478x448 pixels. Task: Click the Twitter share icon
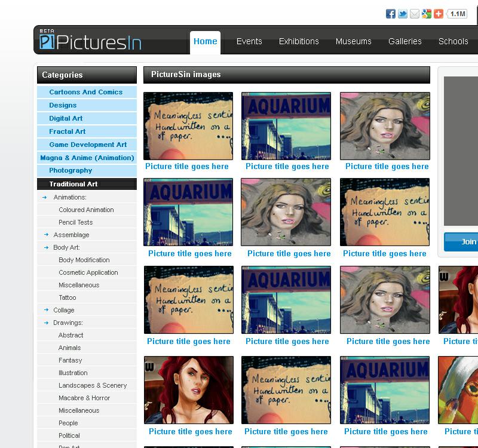402,14
